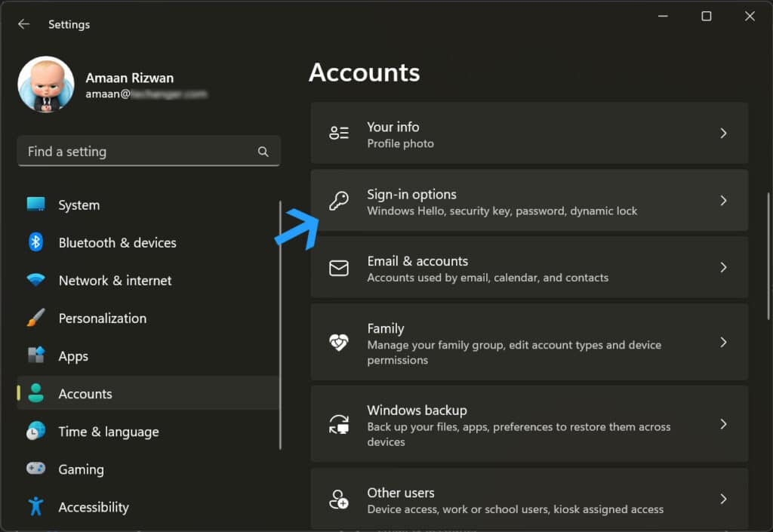Open Windows backup via its chevron
Screen dimensions: 773x532
click(723, 425)
